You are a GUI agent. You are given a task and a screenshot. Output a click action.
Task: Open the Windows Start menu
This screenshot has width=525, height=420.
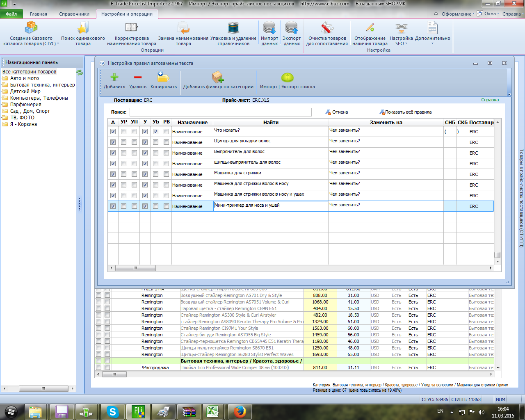tap(11, 411)
